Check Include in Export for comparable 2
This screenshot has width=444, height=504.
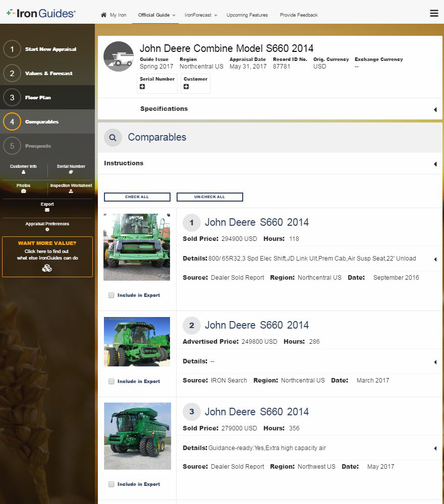coord(112,381)
